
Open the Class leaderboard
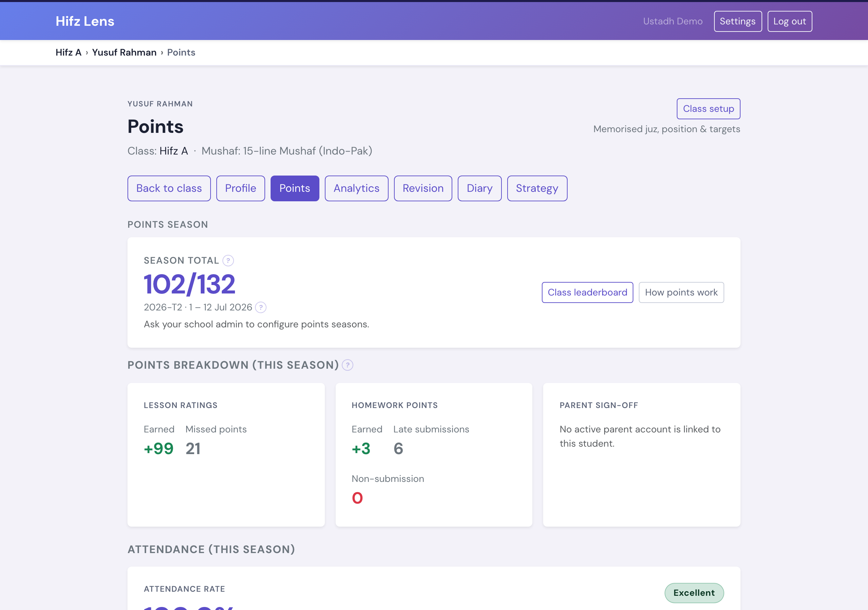coord(587,292)
